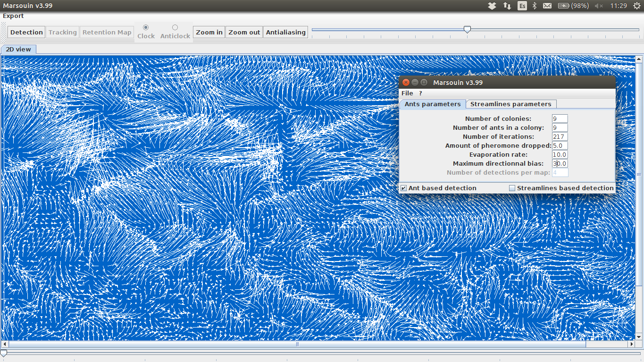Screen dimensions: 644x362
Task: Open the network connections indicator
Action: pyautogui.click(x=507, y=6)
